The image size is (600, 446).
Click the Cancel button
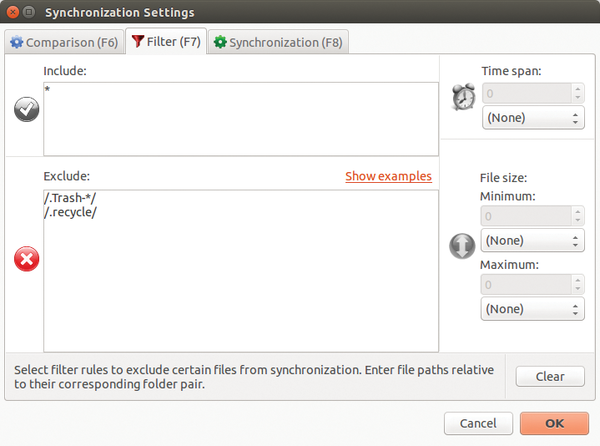tap(478, 423)
